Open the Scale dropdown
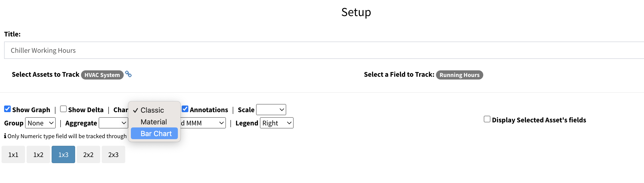Screen dimensions: 644x183 click(x=271, y=110)
